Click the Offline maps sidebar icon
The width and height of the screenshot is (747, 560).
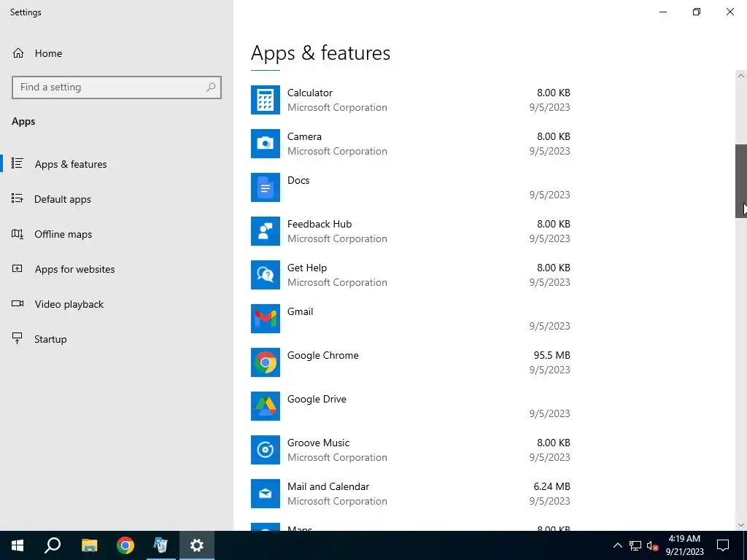pyautogui.click(x=18, y=234)
